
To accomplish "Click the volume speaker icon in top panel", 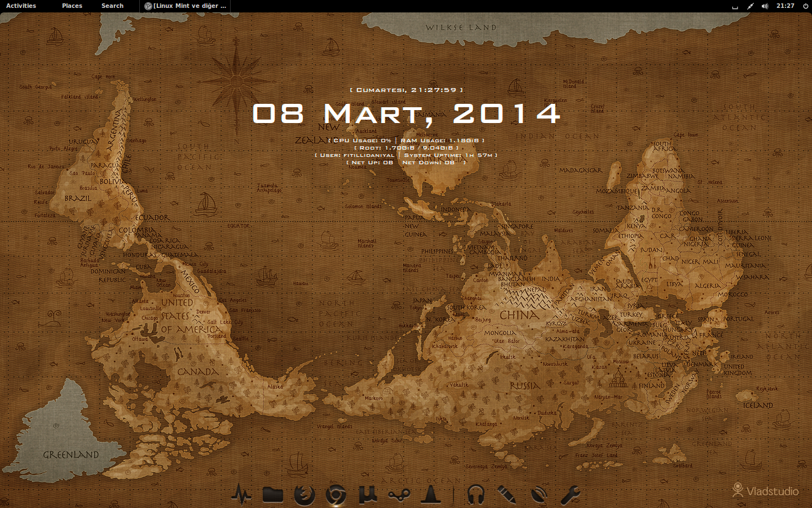I will pyautogui.click(x=765, y=6).
